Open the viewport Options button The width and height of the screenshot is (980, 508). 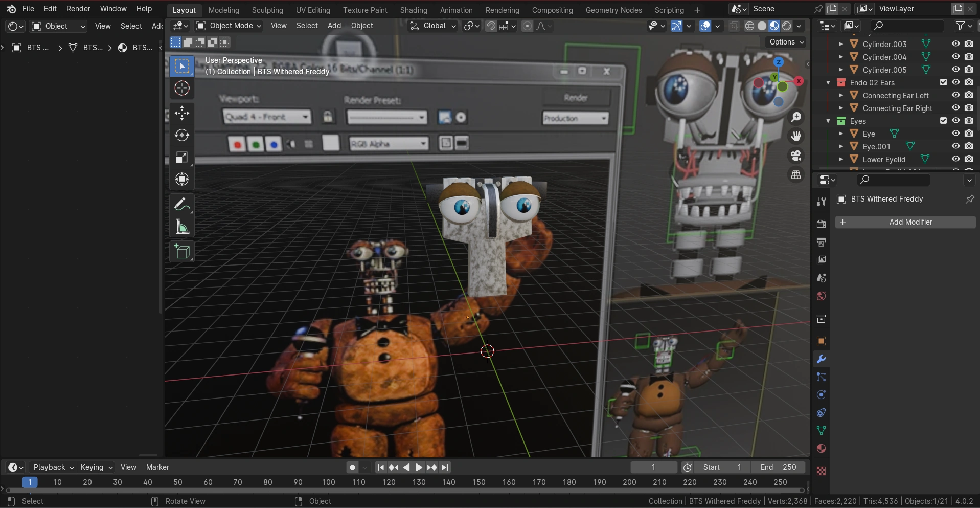[785, 42]
